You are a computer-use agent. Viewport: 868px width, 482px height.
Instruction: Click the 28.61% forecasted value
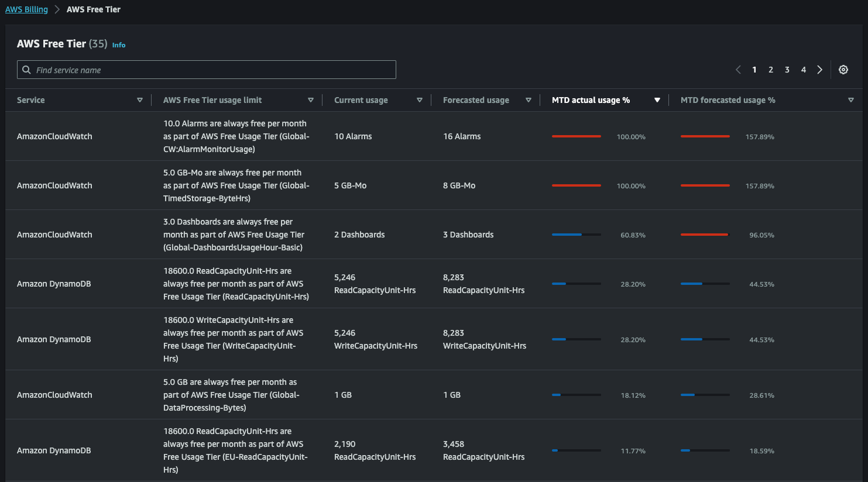click(762, 395)
